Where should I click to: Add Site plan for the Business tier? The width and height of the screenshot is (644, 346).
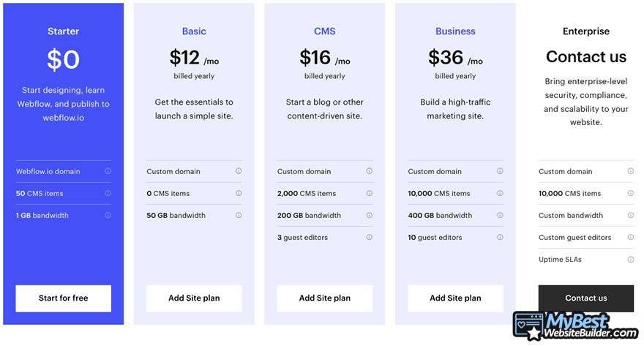(x=455, y=298)
